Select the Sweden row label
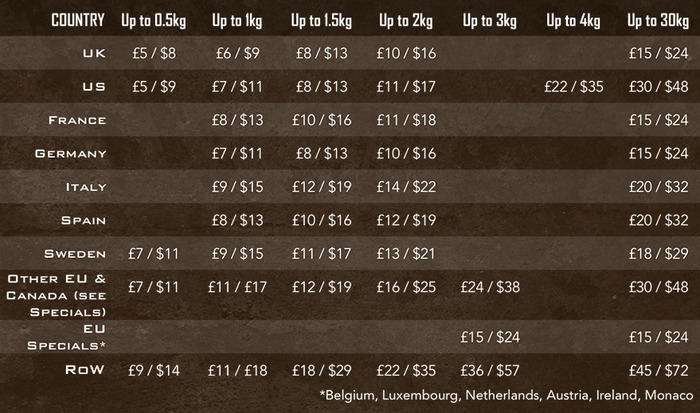Image resolution: width=700 pixels, height=413 pixels. pyautogui.click(x=75, y=254)
